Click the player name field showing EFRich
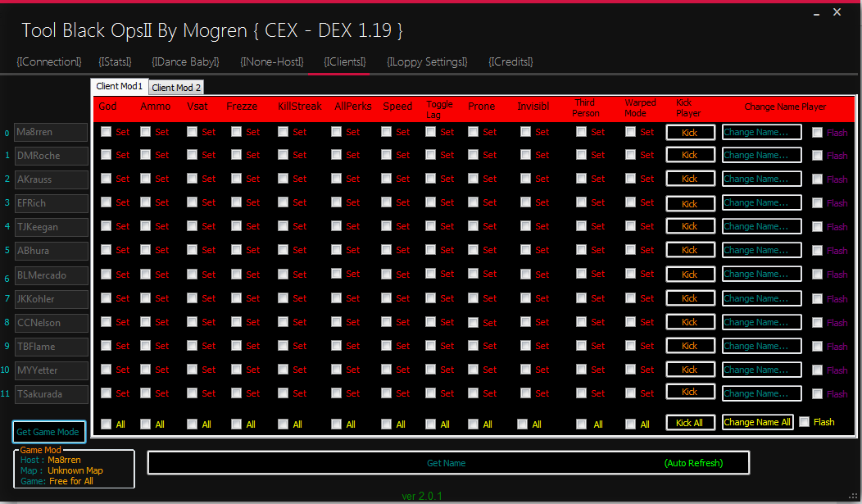 (x=51, y=203)
